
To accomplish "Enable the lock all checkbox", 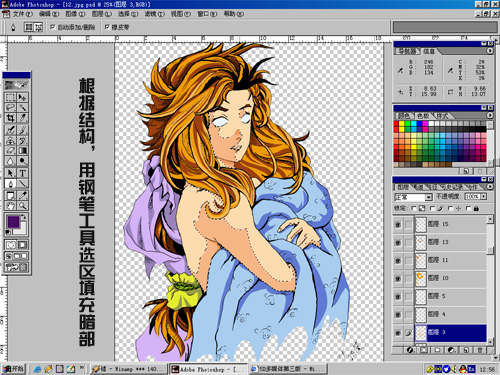I will [469, 208].
